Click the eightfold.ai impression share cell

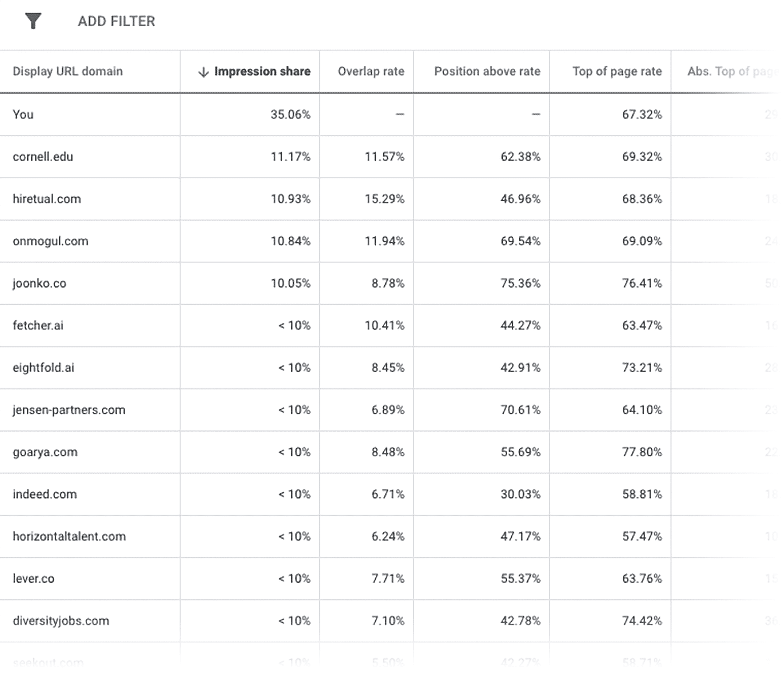click(294, 367)
